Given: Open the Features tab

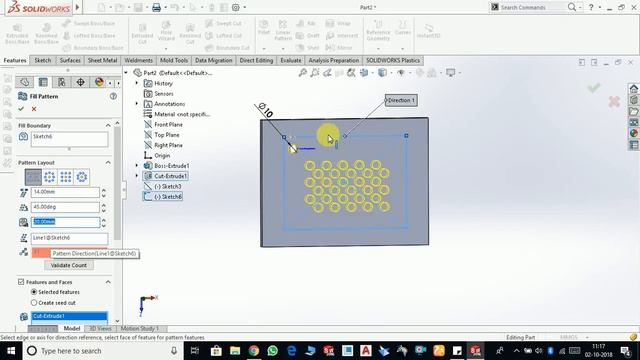Looking at the screenshot, I should [x=15, y=60].
